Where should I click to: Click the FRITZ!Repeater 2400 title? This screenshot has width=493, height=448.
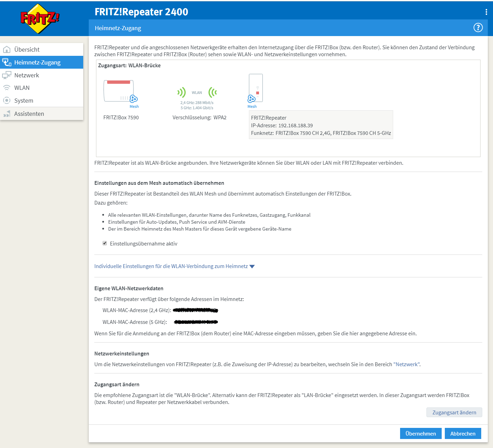point(141,12)
